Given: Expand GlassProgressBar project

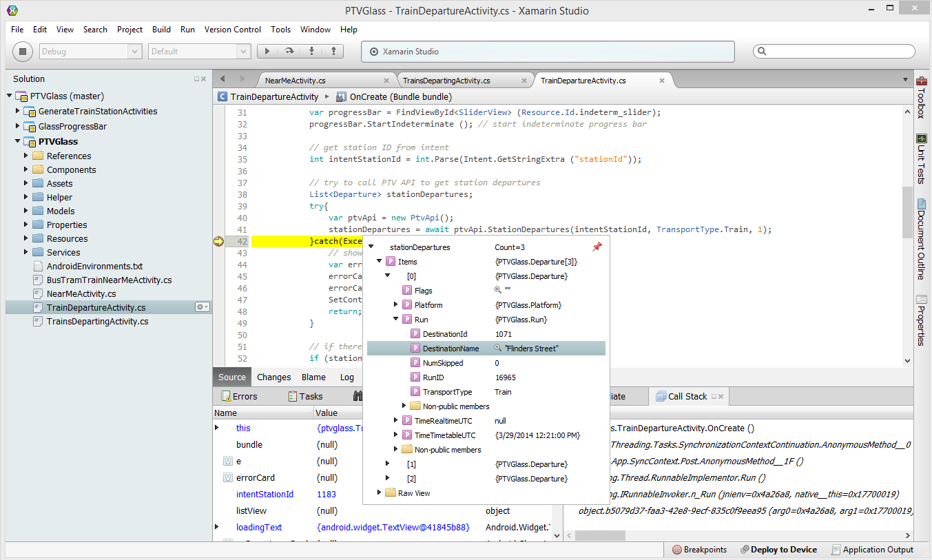Looking at the screenshot, I should click(x=18, y=126).
